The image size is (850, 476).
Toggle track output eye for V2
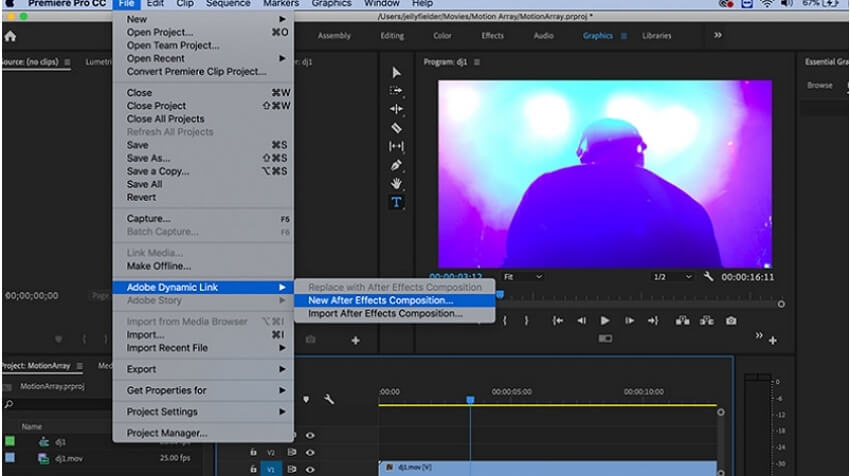(310, 452)
